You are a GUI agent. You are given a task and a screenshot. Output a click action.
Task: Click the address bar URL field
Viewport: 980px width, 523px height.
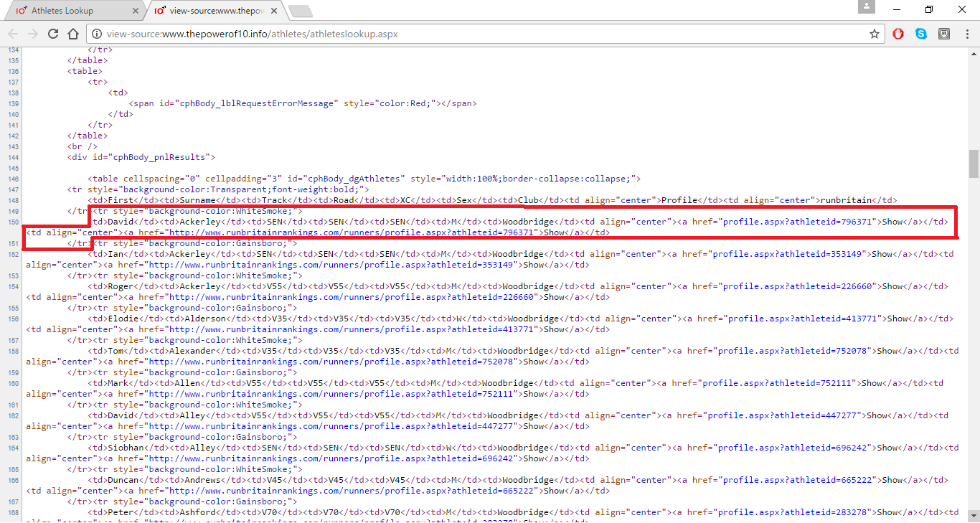click(x=473, y=34)
